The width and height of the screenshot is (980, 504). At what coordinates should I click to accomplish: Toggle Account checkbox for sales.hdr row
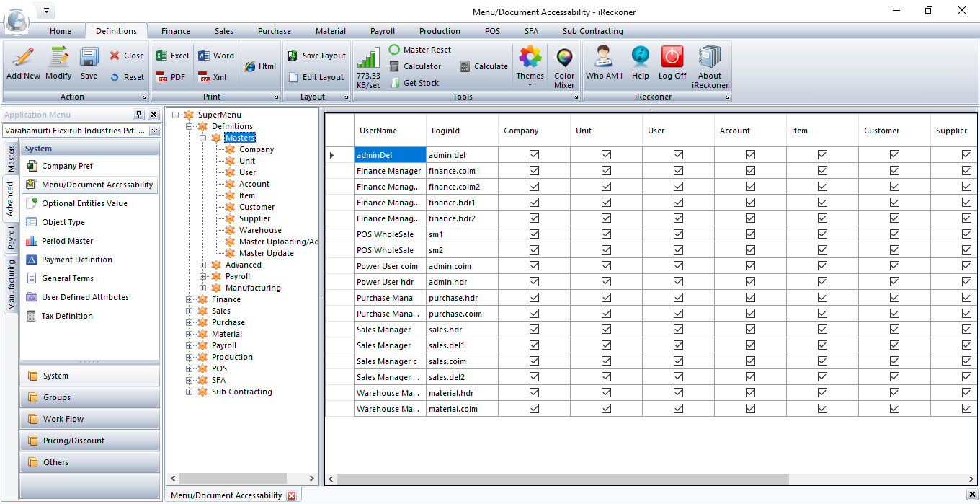tap(750, 330)
